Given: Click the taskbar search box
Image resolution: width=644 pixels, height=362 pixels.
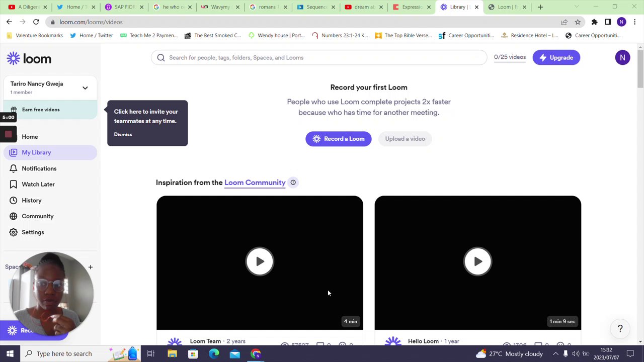Looking at the screenshot, I should 79,353.
